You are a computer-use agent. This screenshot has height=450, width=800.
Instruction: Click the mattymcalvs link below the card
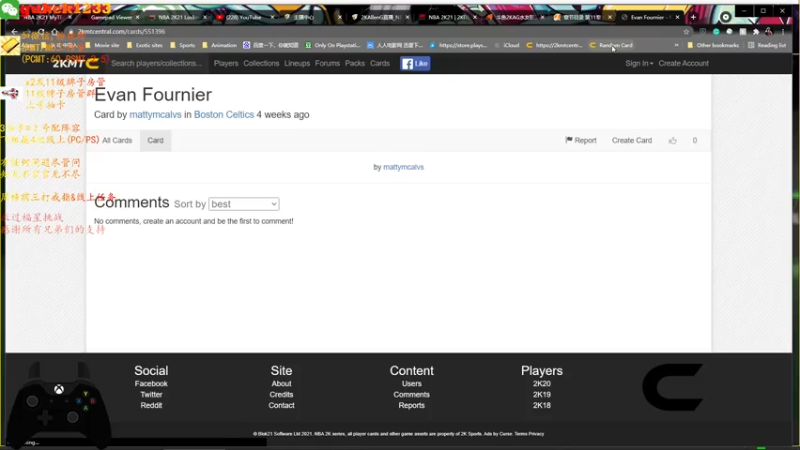(404, 167)
